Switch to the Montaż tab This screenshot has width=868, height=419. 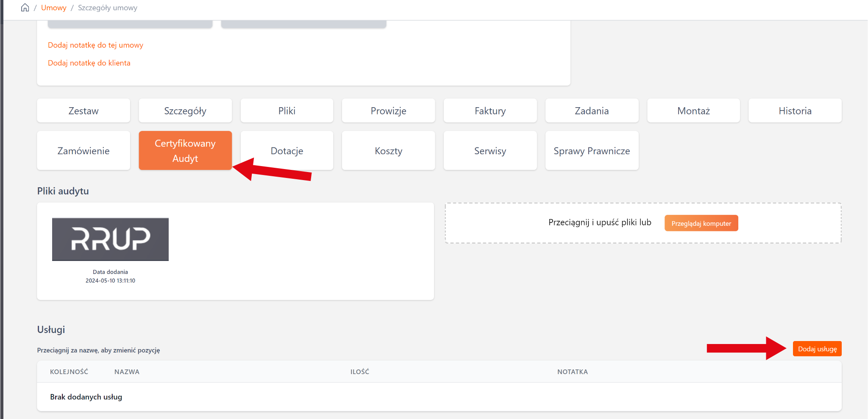tap(693, 111)
